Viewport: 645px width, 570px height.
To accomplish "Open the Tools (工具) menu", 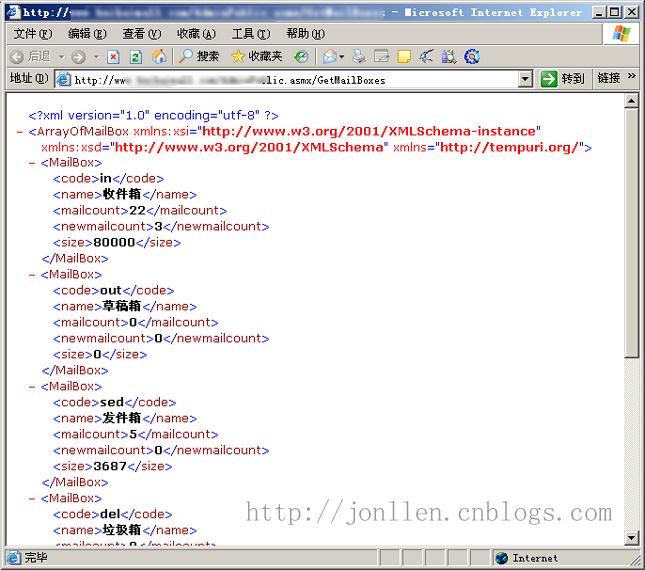I will point(251,33).
